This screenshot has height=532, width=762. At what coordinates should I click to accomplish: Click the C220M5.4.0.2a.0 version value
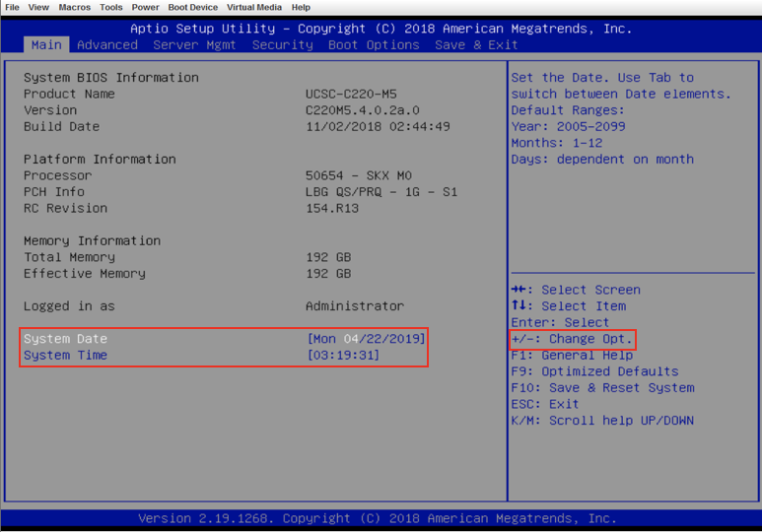tap(363, 110)
